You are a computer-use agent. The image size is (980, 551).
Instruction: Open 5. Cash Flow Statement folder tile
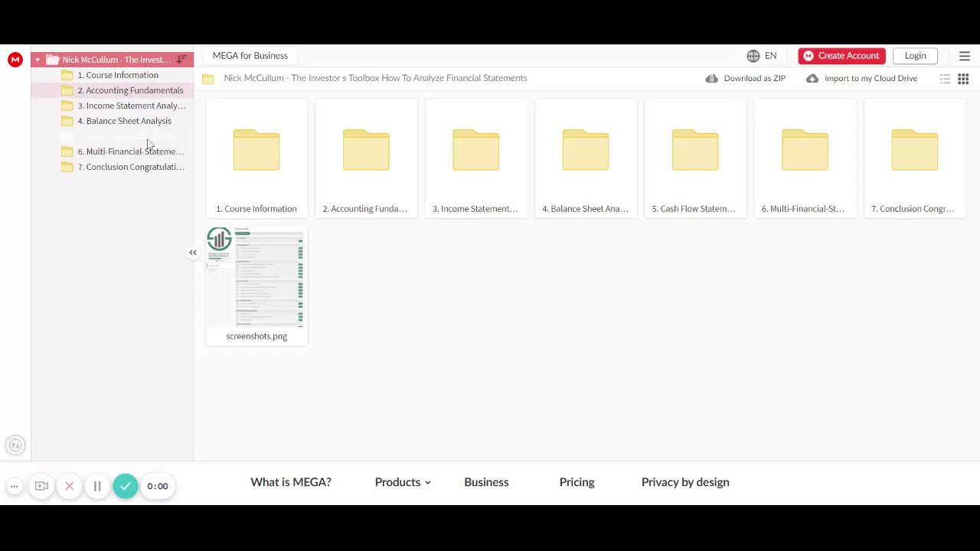click(x=695, y=159)
